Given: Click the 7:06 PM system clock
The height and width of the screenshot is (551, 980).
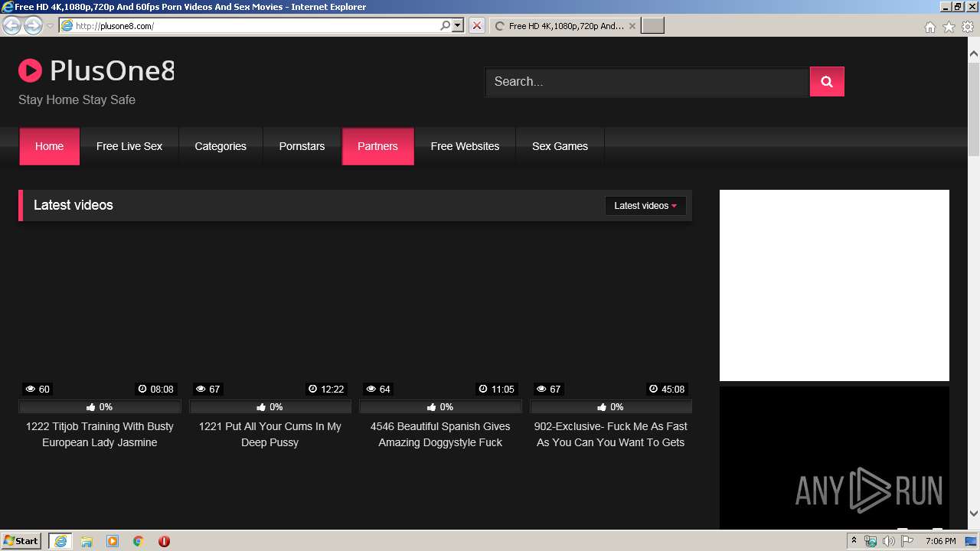Looking at the screenshot, I should (x=940, y=541).
